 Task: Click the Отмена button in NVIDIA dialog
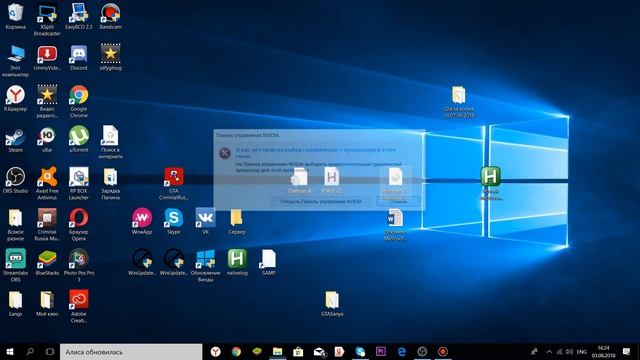398,201
